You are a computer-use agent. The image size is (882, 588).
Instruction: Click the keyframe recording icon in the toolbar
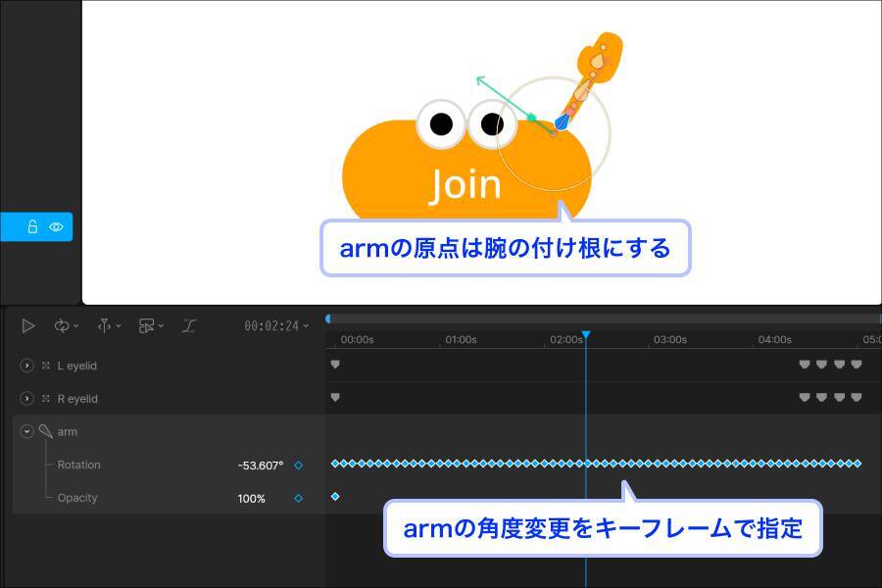(147, 325)
